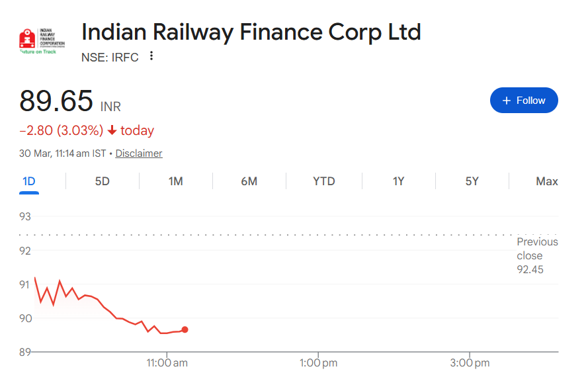Open the three-dot options menu
Screen dimensions: 588x385
pyautogui.click(x=151, y=58)
